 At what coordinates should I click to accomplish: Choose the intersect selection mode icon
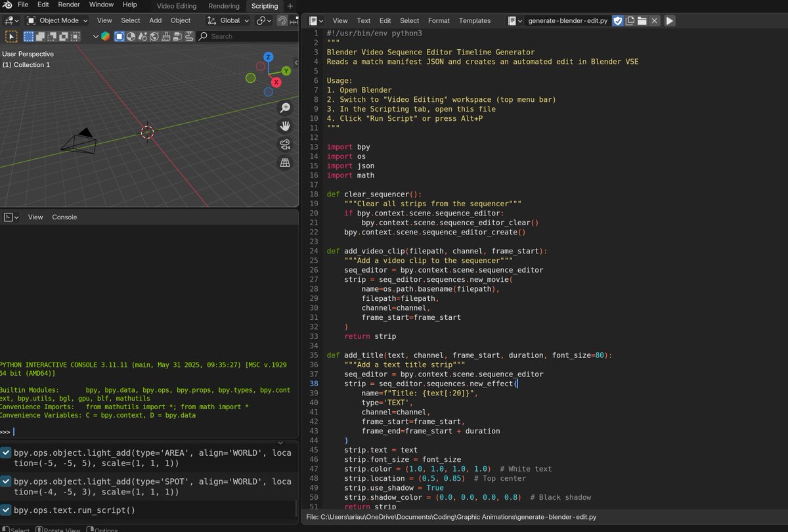point(76,37)
